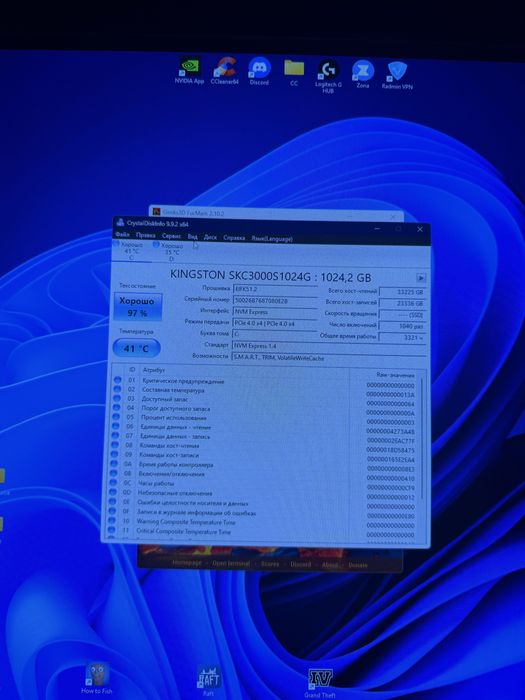The height and width of the screenshot is (700, 525).
Task: Open the Сервис menu
Action: pos(171,236)
